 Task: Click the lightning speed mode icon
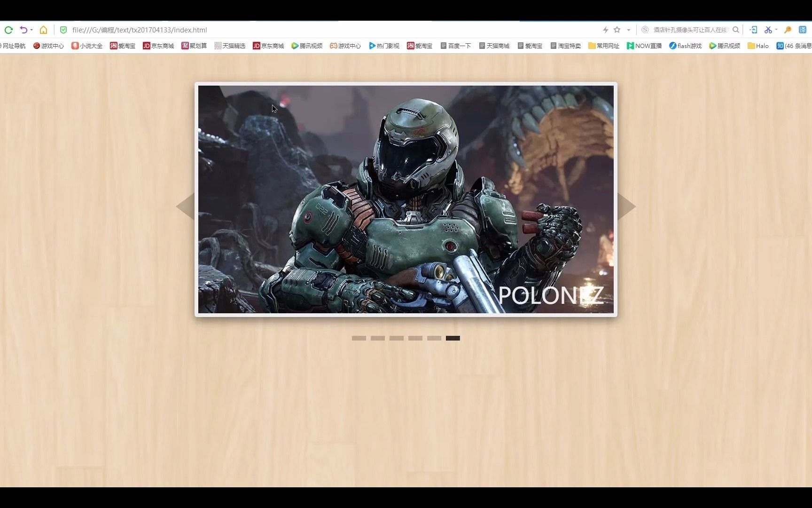tap(606, 30)
